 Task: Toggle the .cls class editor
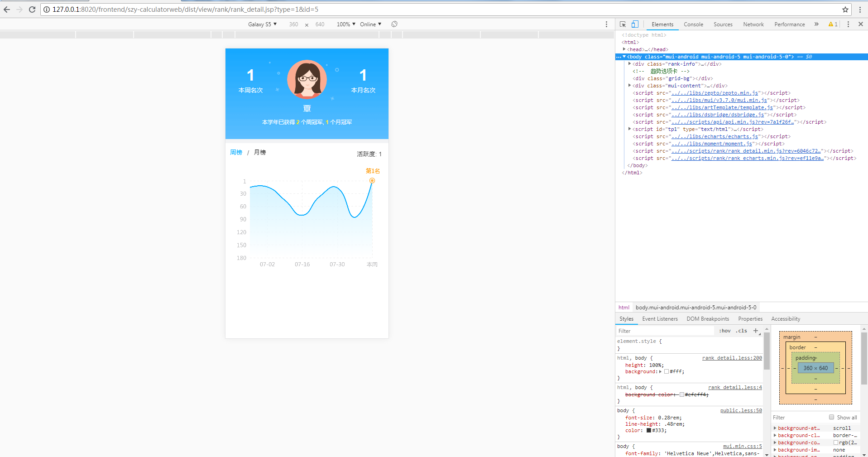pos(741,331)
